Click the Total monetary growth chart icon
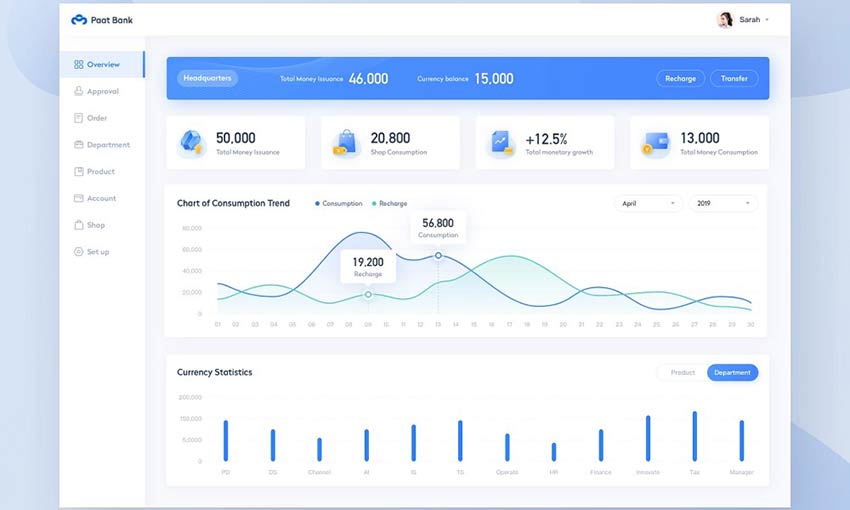Screen dimensions: 850x510 point(501,143)
